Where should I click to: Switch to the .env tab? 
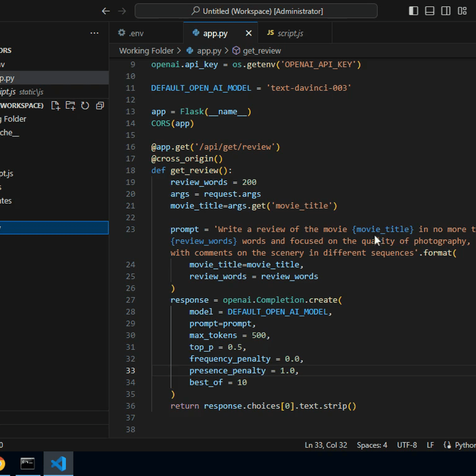tap(136, 33)
